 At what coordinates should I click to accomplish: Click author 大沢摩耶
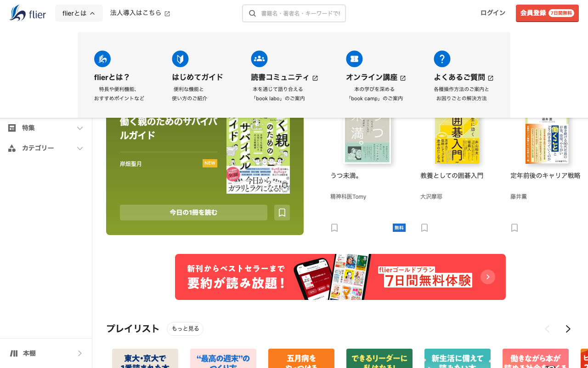[x=431, y=196]
